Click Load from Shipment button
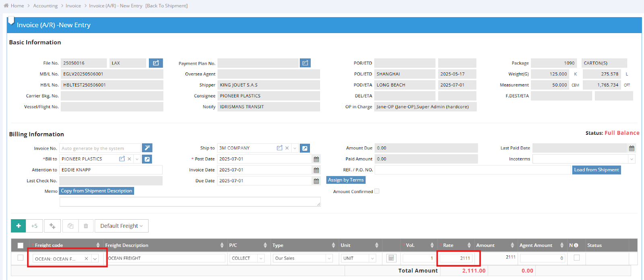 tap(596, 170)
